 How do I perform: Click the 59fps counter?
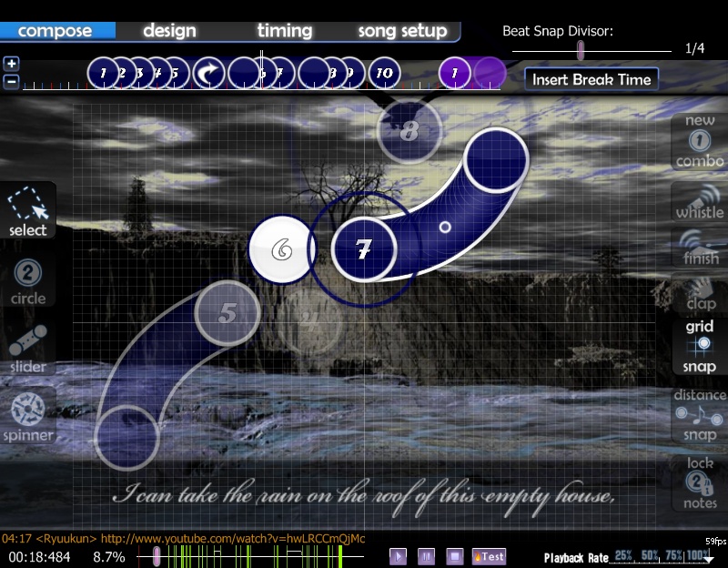coord(716,541)
